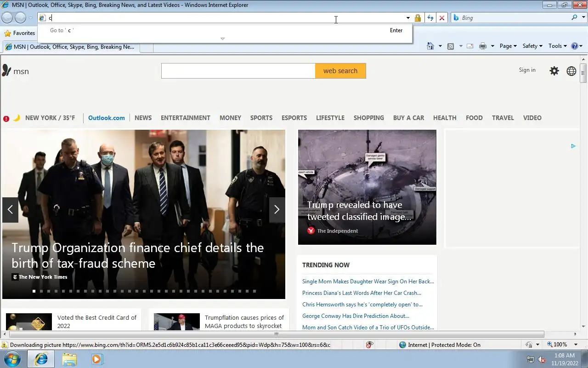The height and width of the screenshot is (368, 588).
Task: Open the Outlook.com link
Action: (x=107, y=118)
